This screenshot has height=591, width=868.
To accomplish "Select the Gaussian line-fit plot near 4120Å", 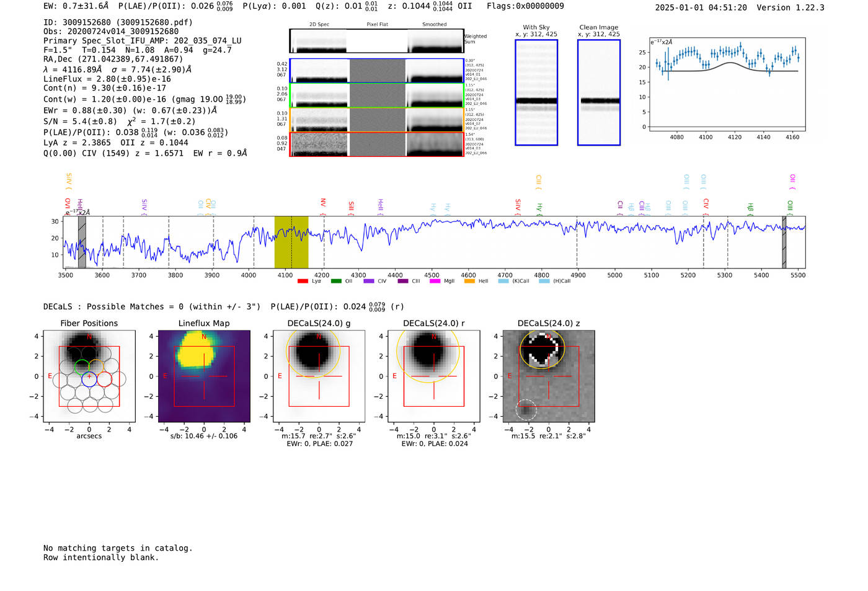I will pos(727,84).
